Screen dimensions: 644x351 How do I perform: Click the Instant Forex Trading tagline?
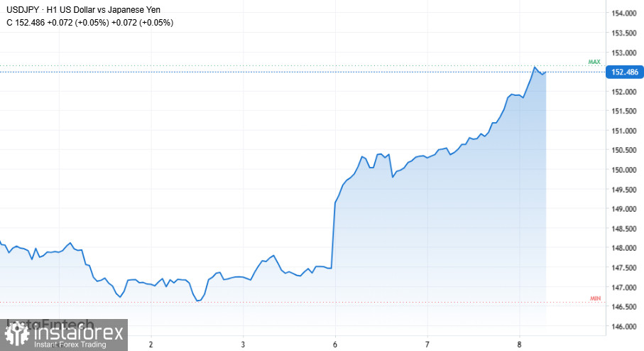click(x=70, y=345)
